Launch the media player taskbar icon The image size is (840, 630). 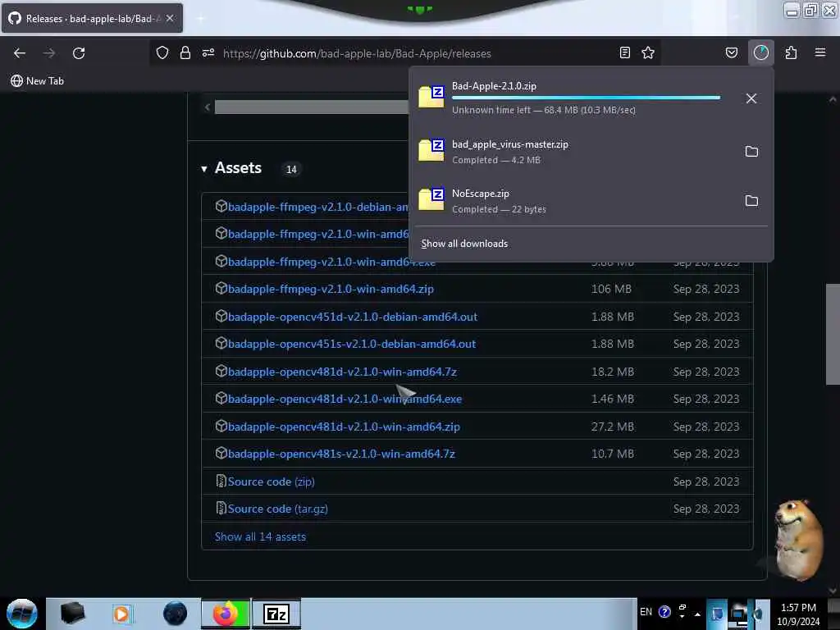[x=121, y=614]
